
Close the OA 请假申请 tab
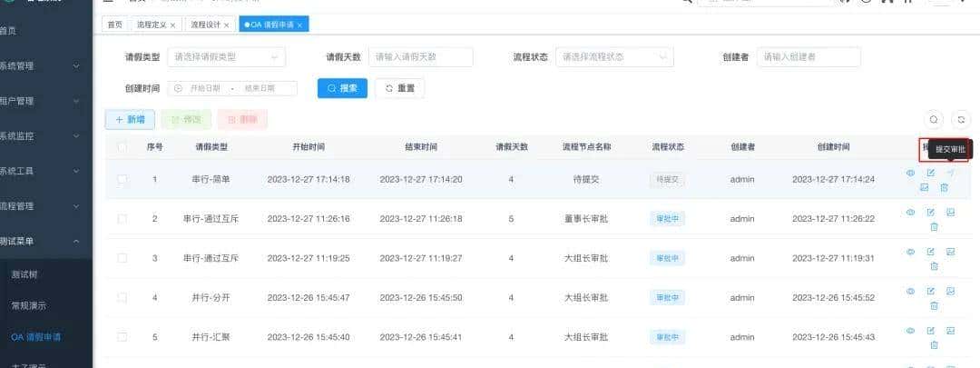click(299, 25)
